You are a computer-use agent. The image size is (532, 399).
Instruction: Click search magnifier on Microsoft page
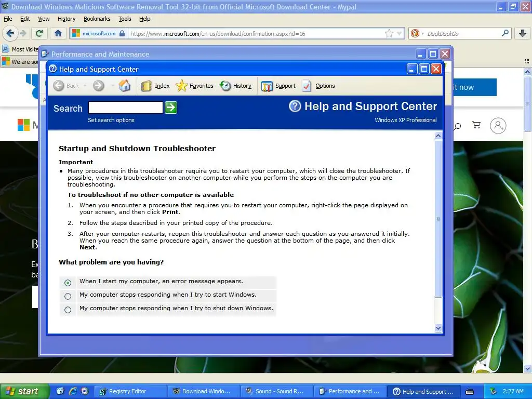[x=458, y=126]
